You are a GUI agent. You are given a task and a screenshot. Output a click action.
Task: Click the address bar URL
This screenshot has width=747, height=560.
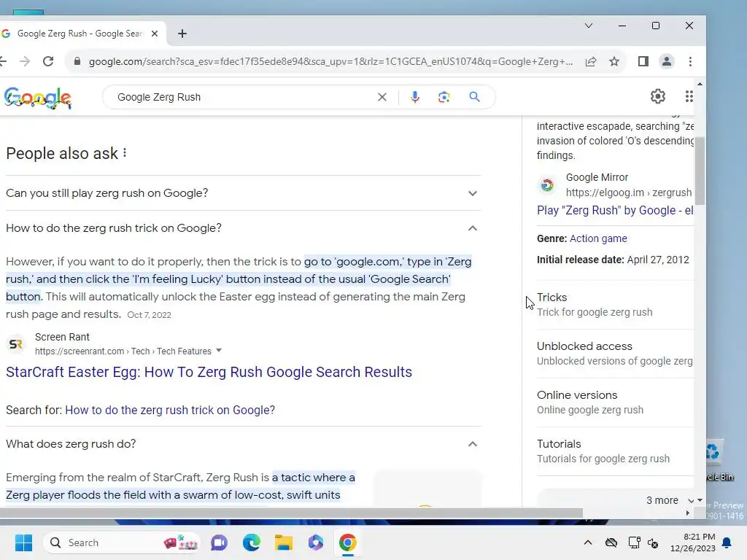click(330, 61)
